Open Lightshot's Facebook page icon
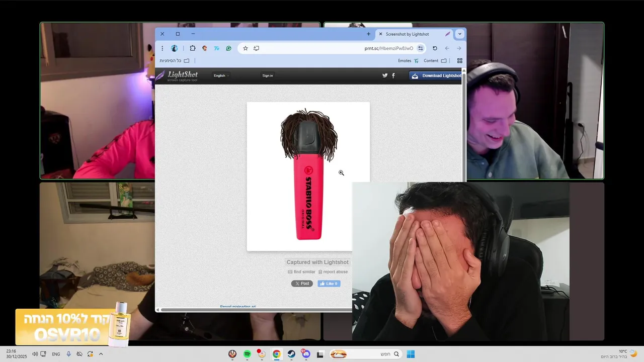 [x=393, y=75]
